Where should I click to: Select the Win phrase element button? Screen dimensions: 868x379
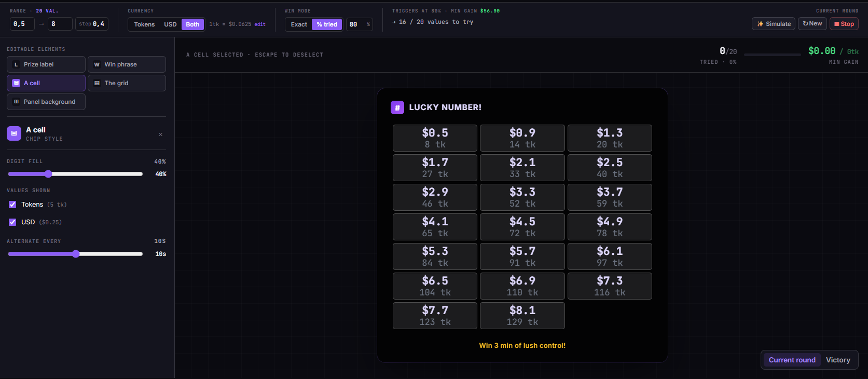point(127,64)
